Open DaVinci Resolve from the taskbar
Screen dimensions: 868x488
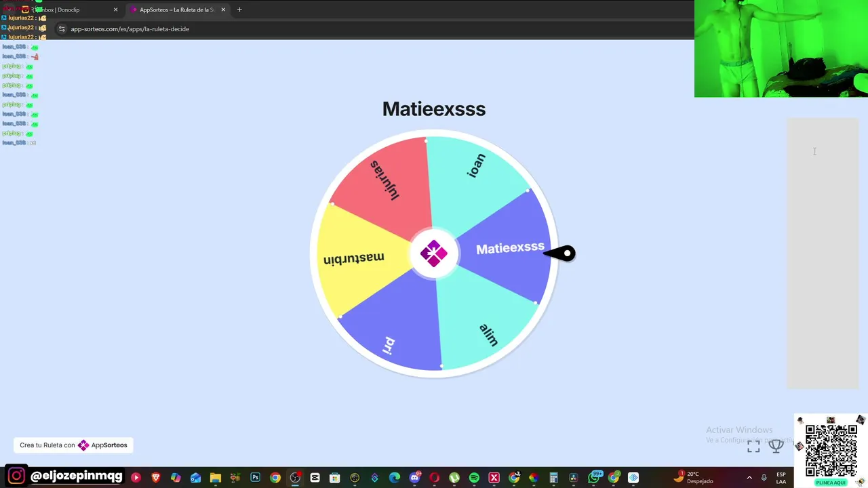[573, 478]
